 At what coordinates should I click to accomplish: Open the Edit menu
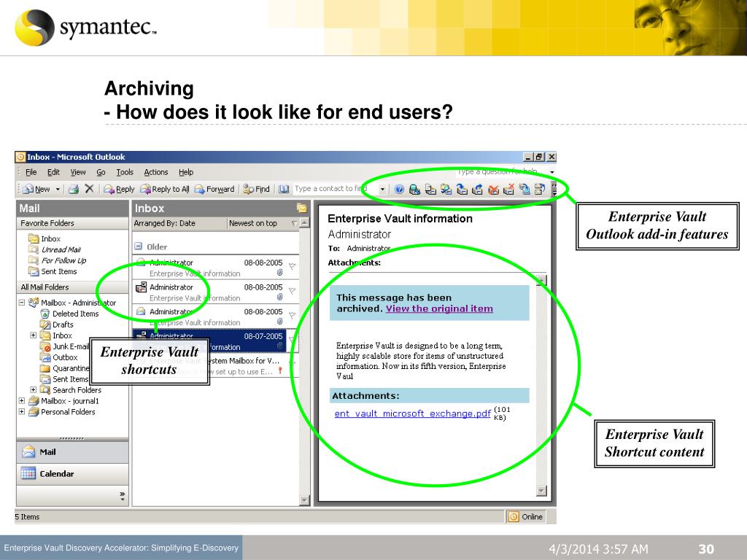click(x=53, y=172)
